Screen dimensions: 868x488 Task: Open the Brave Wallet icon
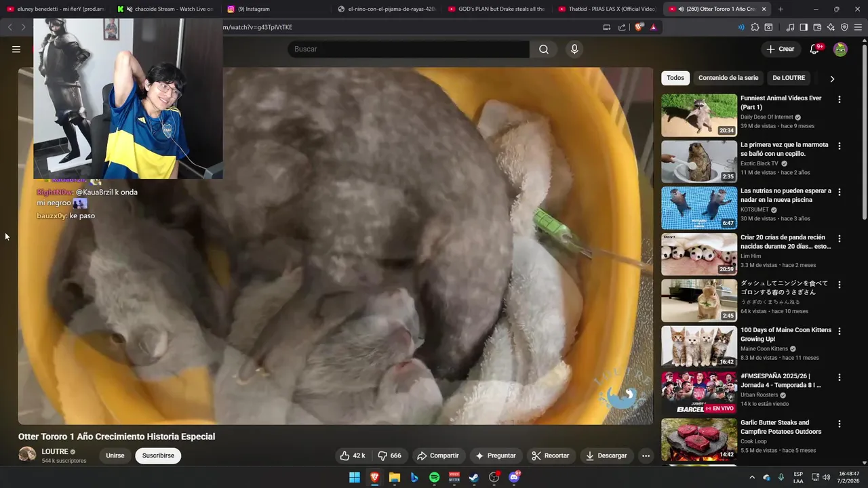(817, 27)
